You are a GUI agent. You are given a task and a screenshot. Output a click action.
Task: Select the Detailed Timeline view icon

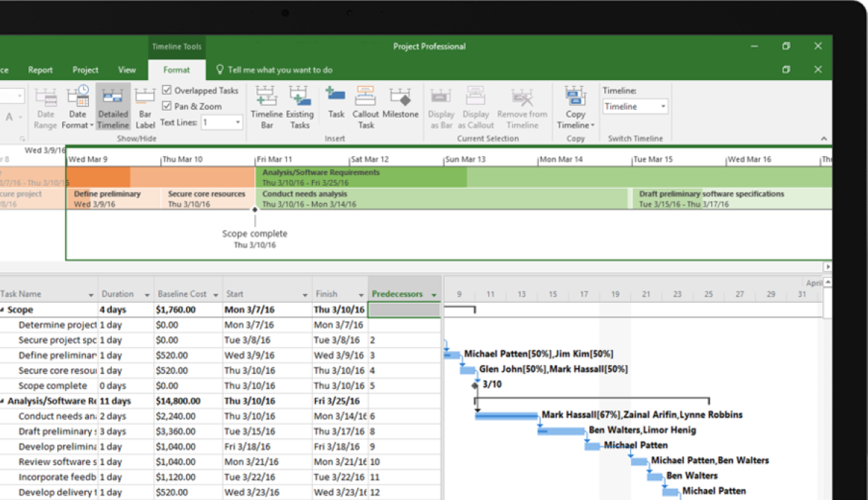click(113, 107)
